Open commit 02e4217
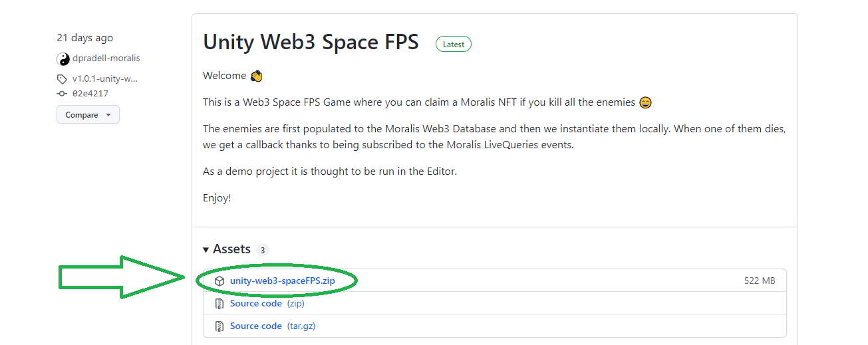 [x=90, y=94]
